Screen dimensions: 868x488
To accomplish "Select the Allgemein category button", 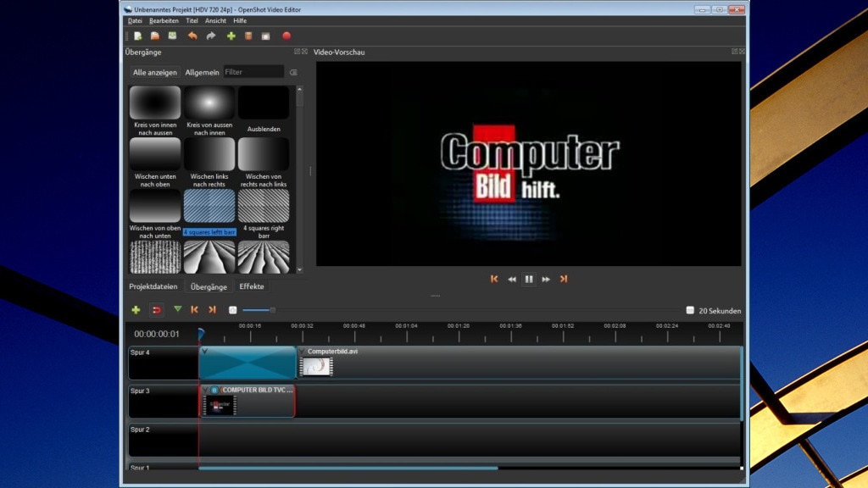I will tap(201, 72).
